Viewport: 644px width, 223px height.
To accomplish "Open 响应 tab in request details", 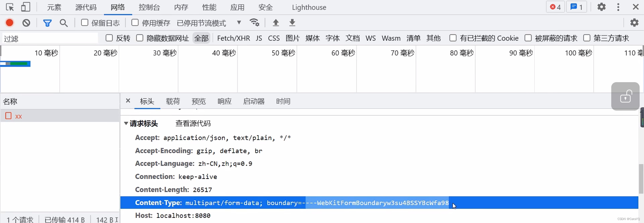I will click(x=225, y=101).
